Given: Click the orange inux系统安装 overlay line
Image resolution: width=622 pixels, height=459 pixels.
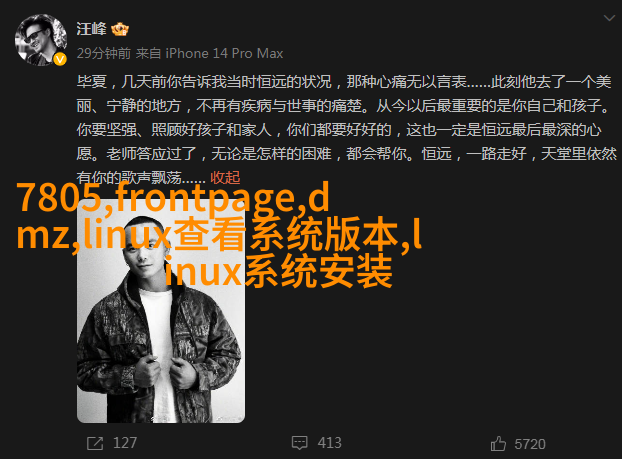Looking at the screenshot, I should click(x=278, y=271).
